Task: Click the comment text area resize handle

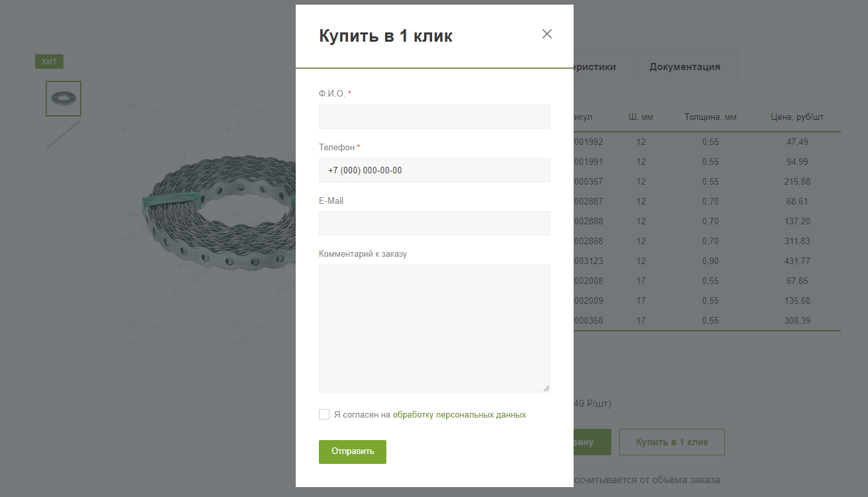Action: 546,388
